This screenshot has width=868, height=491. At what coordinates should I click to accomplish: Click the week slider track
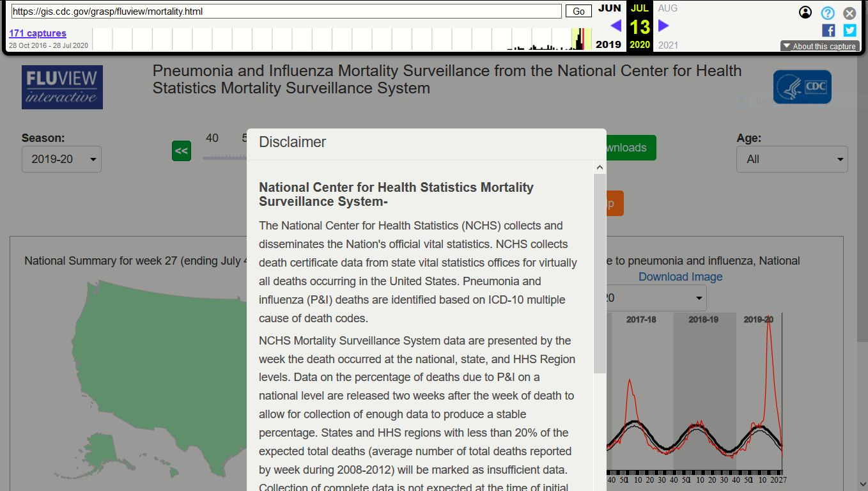pyautogui.click(x=224, y=157)
